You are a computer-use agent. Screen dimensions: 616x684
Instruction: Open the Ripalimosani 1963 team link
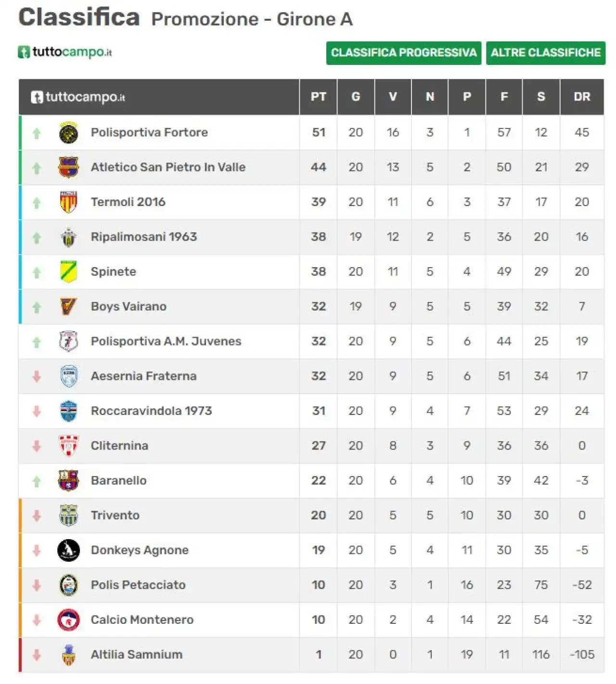[x=144, y=237]
